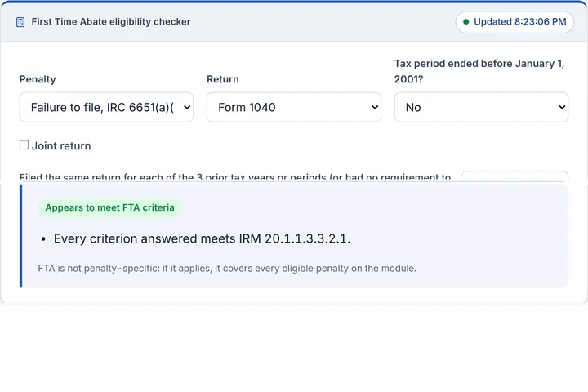This screenshot has width=588, height=392.
Task: Click the Every criterion answered meets IRM text
Action: click(203, 238)
